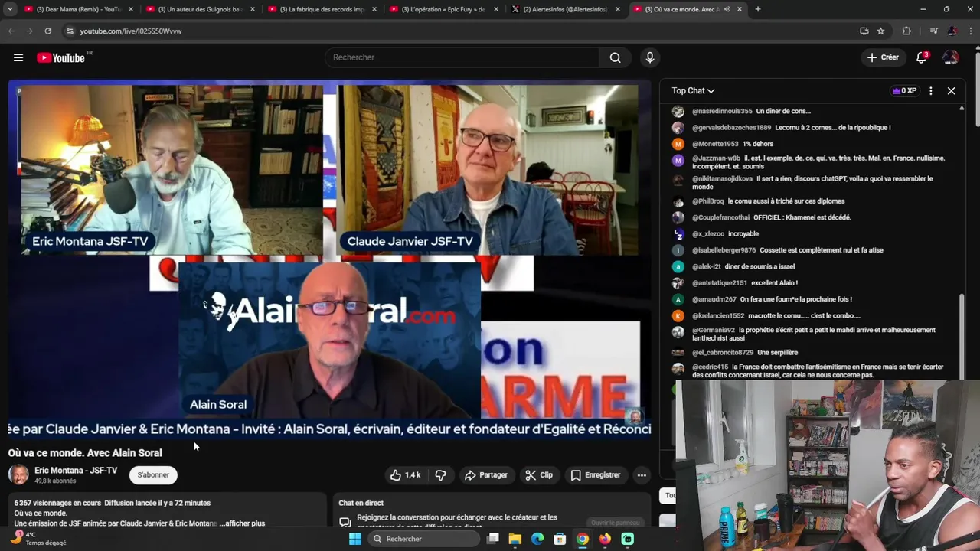
Task: Click @nasredinnoui8355 username in chat
Action: (x=722, y=111)
